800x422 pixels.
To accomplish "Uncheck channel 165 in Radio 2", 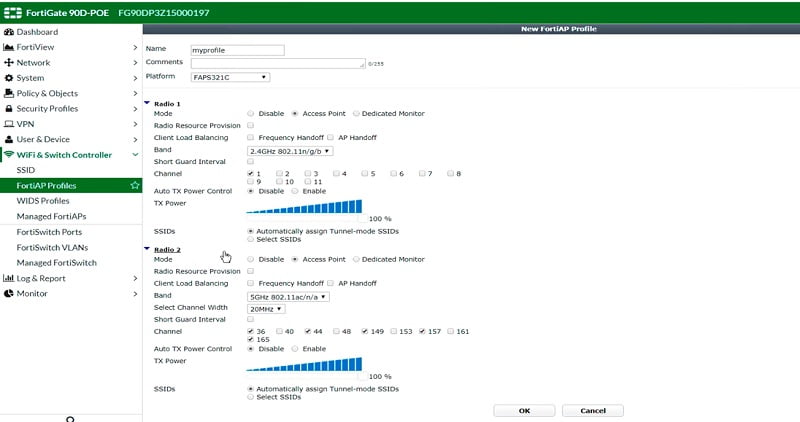I will click(251, 339).
